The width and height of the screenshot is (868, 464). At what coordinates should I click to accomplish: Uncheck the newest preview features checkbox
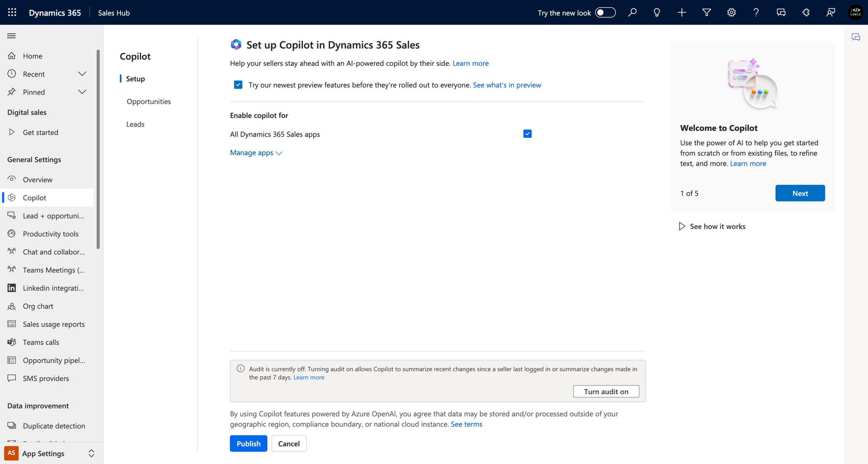tap(238, 85)
